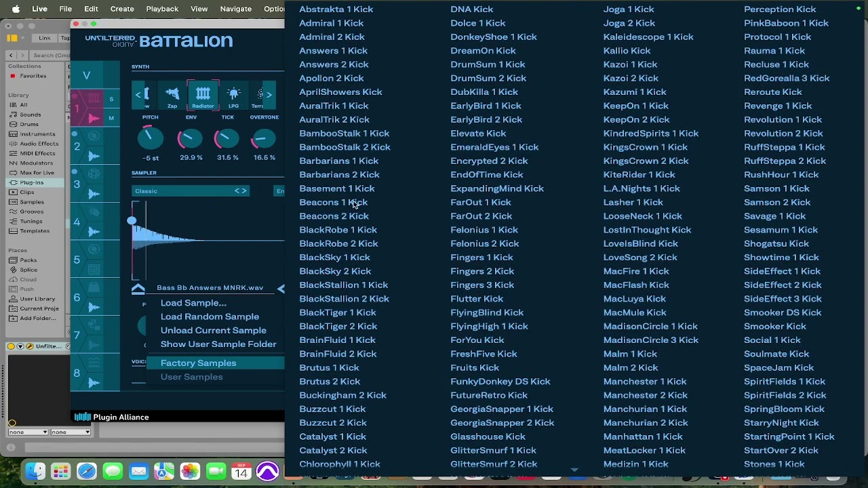Show next synth engines with right arrow
868x488 pixels.
[x=269, y=95]
